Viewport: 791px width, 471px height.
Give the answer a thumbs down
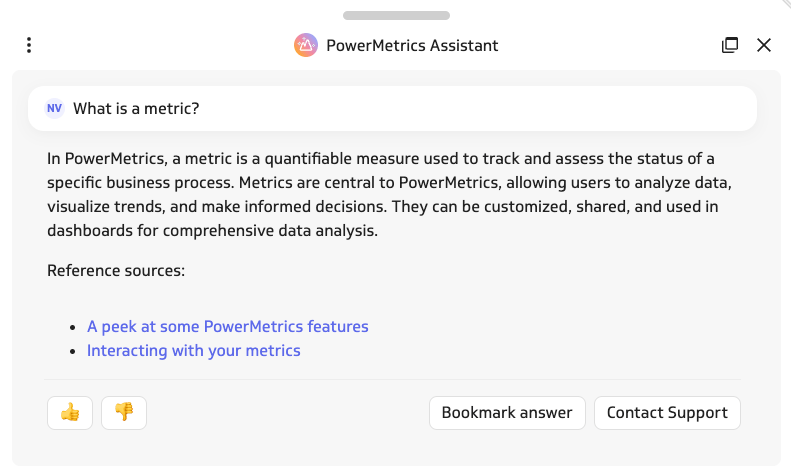coord(124,413)
